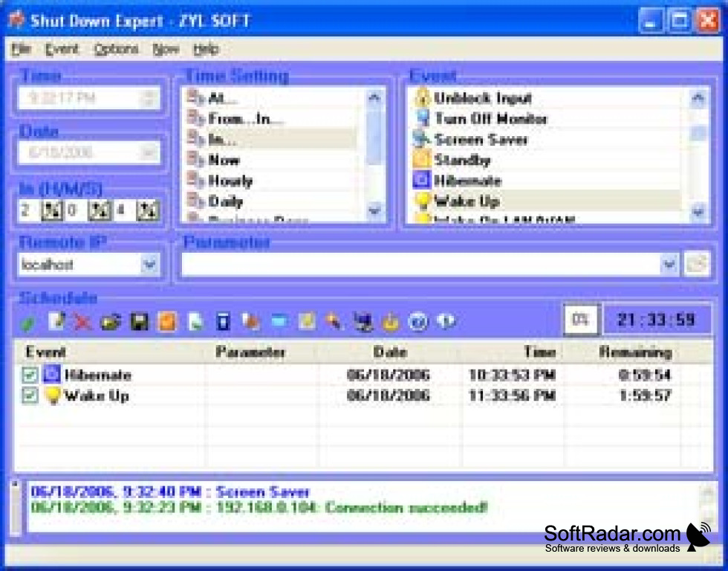Click the orange square icon in Schedule toolbar
Screen dimensions: 728x571
pyautogui.click(x=167, y=321)
